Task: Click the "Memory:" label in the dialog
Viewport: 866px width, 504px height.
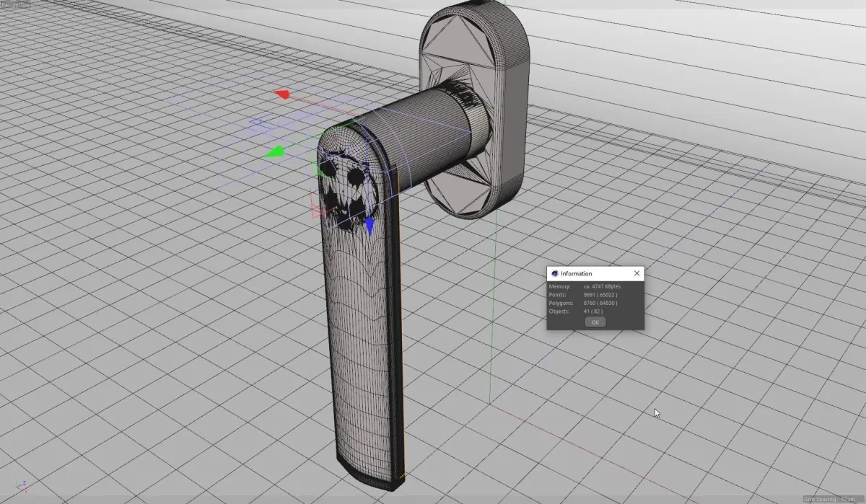Action: [x=559, y=286]
